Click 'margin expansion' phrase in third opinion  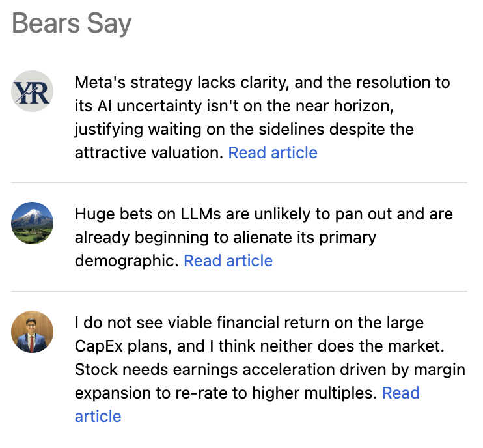439,369
